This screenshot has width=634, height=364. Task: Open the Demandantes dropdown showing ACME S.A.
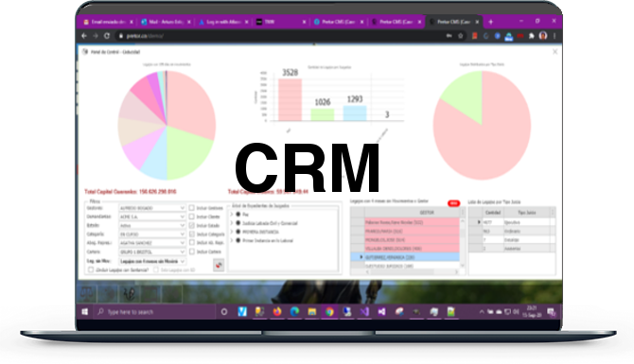151,217
